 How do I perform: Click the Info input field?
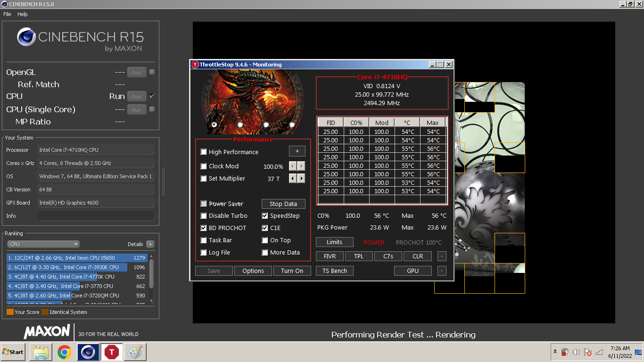96,216
